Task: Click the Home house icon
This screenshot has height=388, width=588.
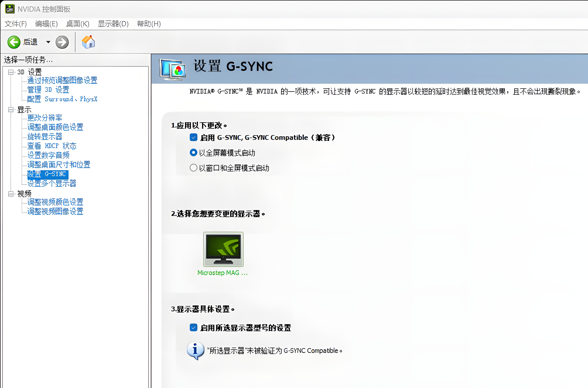Action: (88, 42)
